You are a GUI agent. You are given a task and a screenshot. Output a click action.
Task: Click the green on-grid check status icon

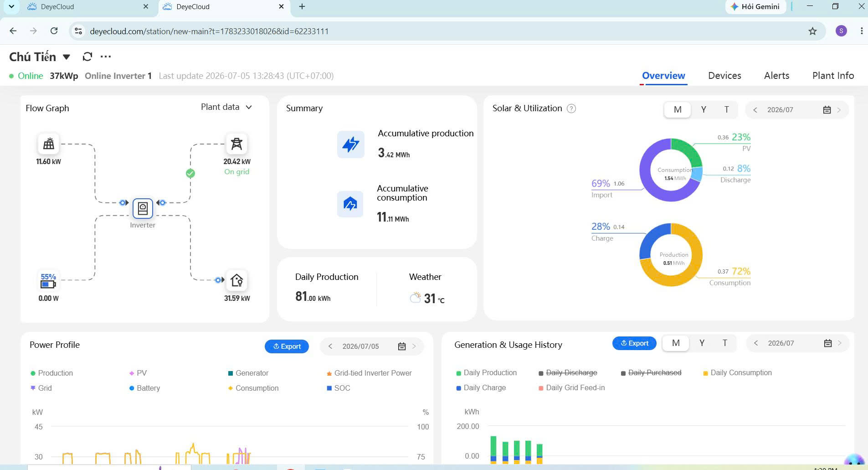pyautogui.click(x=190, y=173)
